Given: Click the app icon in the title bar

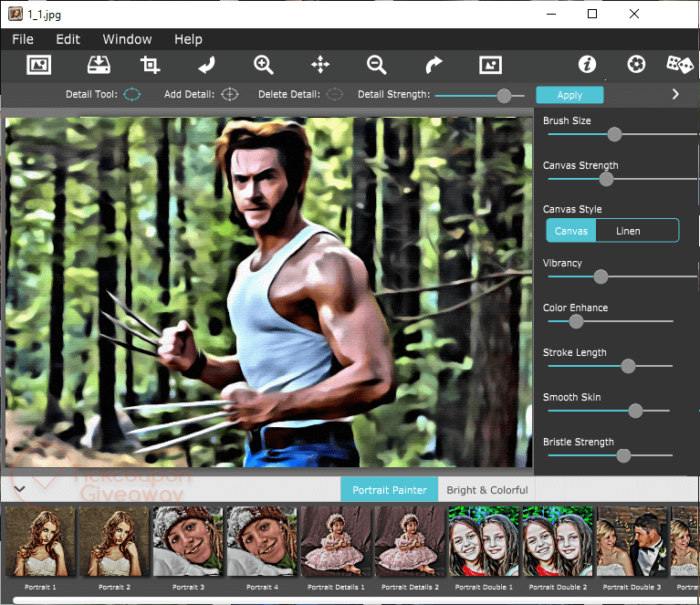Looking at the screenshot, I should pos(16,14).
